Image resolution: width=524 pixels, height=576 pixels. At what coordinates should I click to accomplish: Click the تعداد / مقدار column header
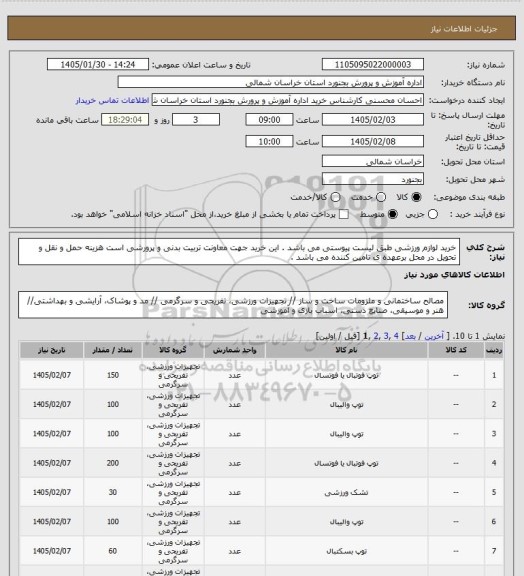coord(112,350)
